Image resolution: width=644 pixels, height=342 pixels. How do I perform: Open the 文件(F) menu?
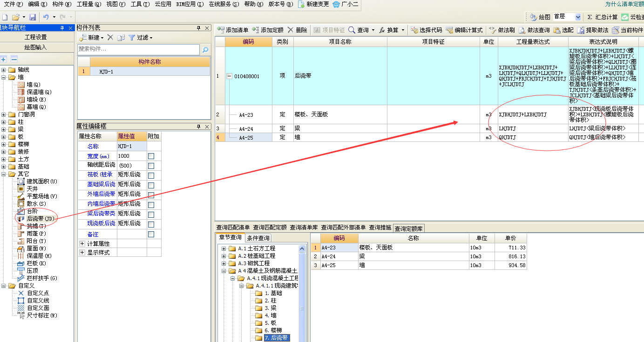click(x=14, y=4)
